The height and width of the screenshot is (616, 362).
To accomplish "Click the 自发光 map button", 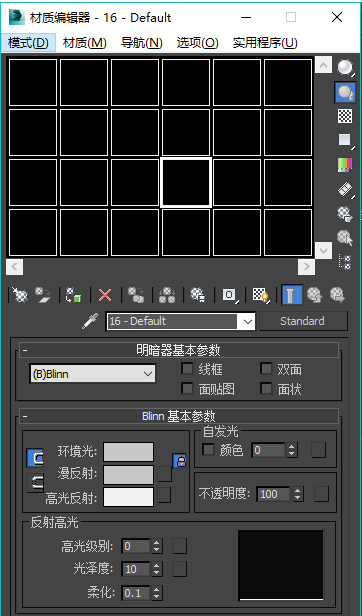I will (x=318, y=450).
